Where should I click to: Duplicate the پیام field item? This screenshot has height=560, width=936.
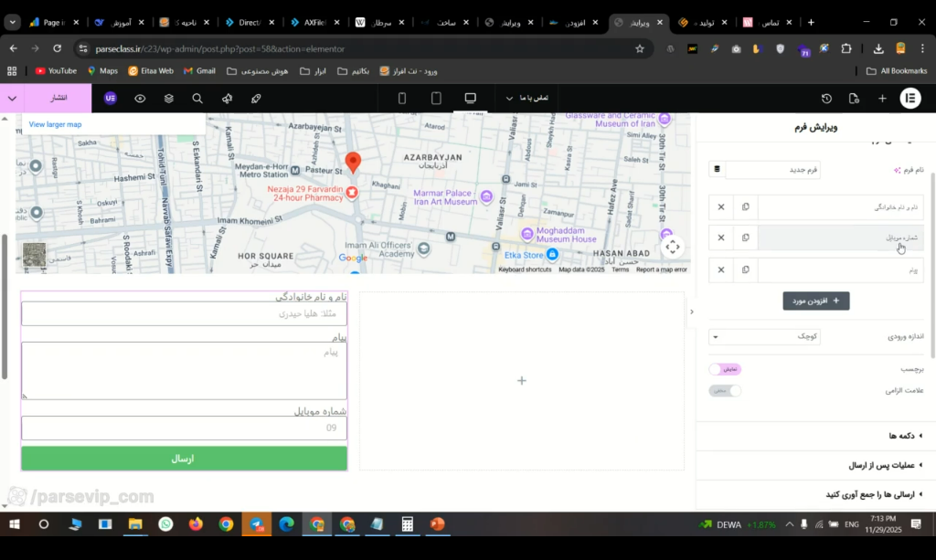coord(746,269)
